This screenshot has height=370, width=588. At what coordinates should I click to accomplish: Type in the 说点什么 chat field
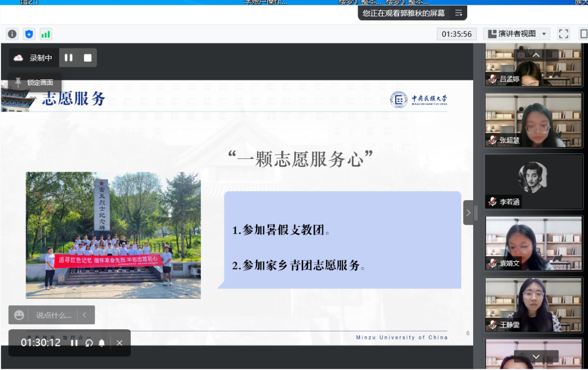[53, 315]
